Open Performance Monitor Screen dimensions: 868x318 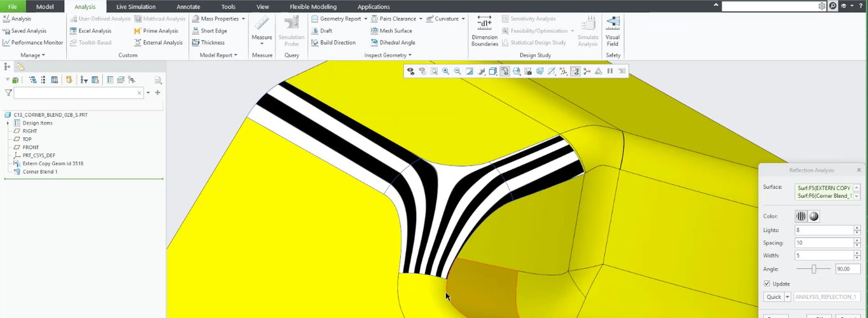coord(32,43)
